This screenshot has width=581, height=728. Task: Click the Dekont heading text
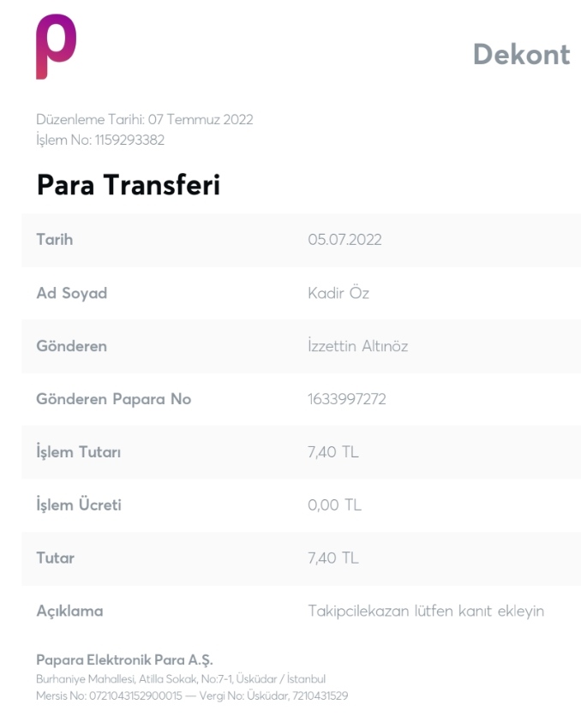521,54
